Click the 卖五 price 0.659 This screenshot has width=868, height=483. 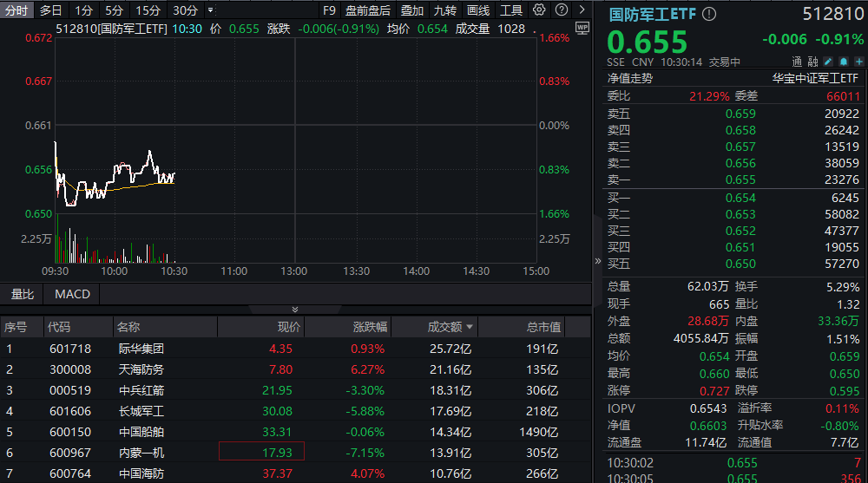pyautogui.click(x=740, y=114)
